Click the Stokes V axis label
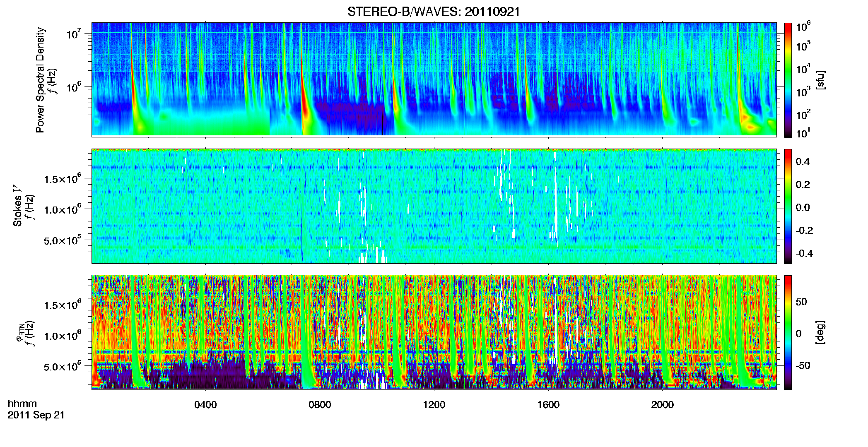This screenshot has width=868, height=447. 17,206
